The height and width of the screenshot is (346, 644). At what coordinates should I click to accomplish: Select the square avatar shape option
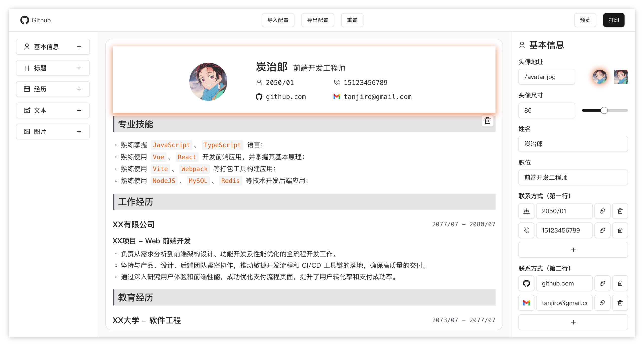tap(621, 77)
